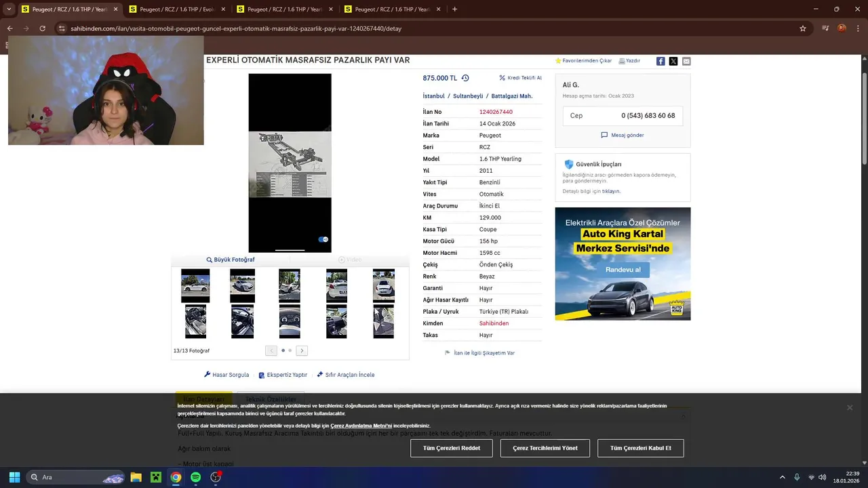Screen dimensions: 868x488
Task: Click Tüm Çerezleri Reddet button
Action: coord(452,448)
